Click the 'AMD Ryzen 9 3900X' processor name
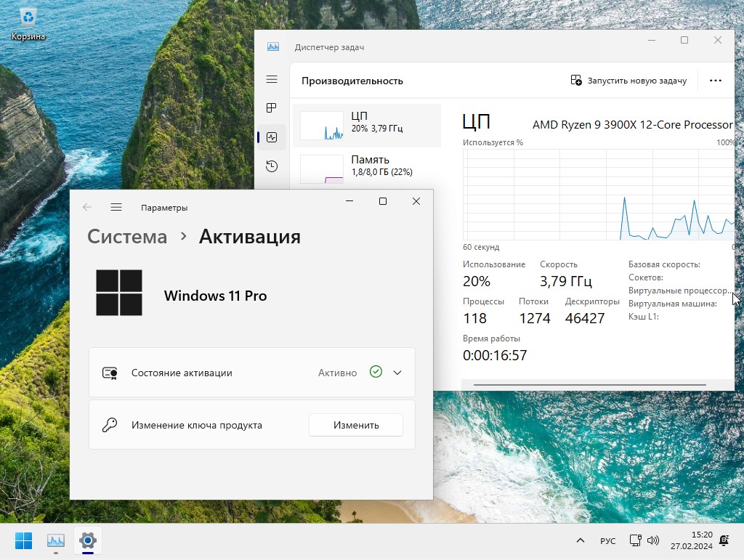 tap(633, 125)
